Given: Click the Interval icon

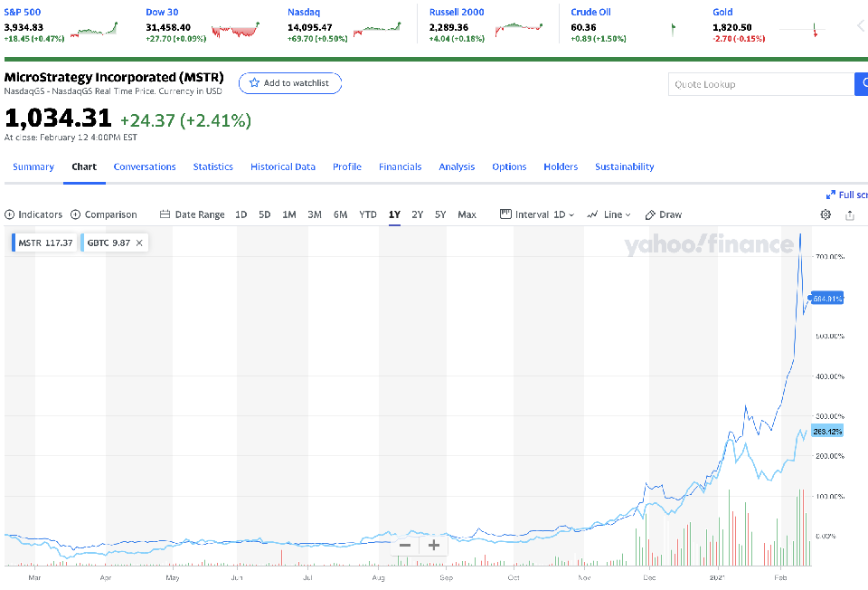Looking at the screenshot, I should [505, 214].
